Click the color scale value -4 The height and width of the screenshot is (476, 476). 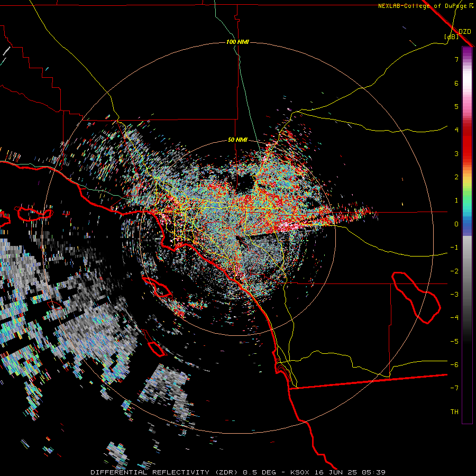coord(454,318)
